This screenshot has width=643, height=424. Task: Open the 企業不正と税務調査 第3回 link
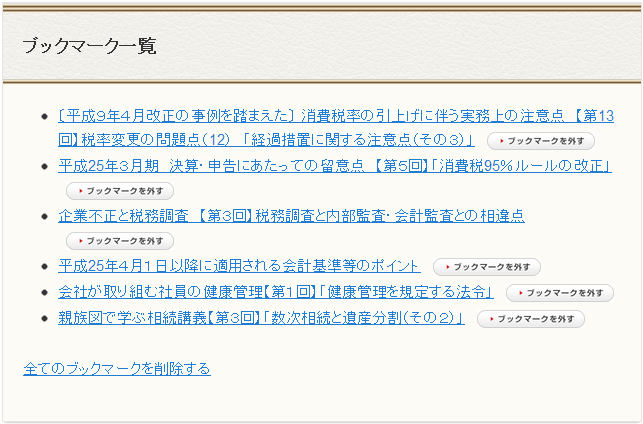click(x=290, y=215)
